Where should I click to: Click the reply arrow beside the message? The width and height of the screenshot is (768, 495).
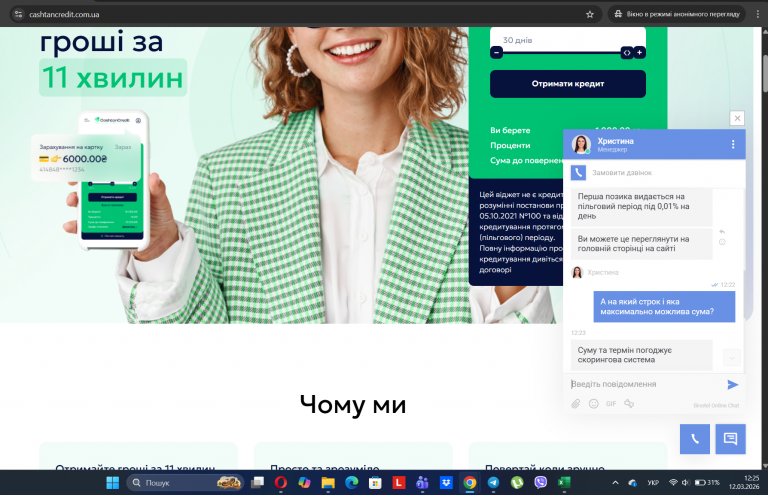tap(722, 232)
